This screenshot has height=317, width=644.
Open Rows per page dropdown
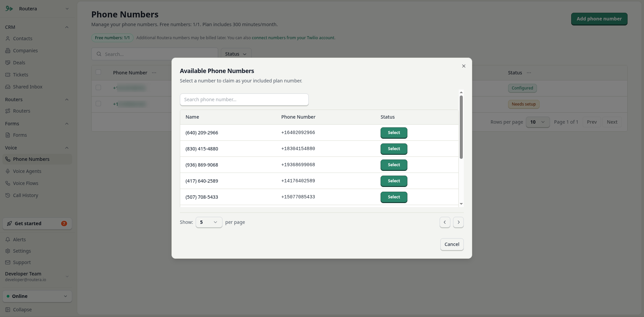538,122
